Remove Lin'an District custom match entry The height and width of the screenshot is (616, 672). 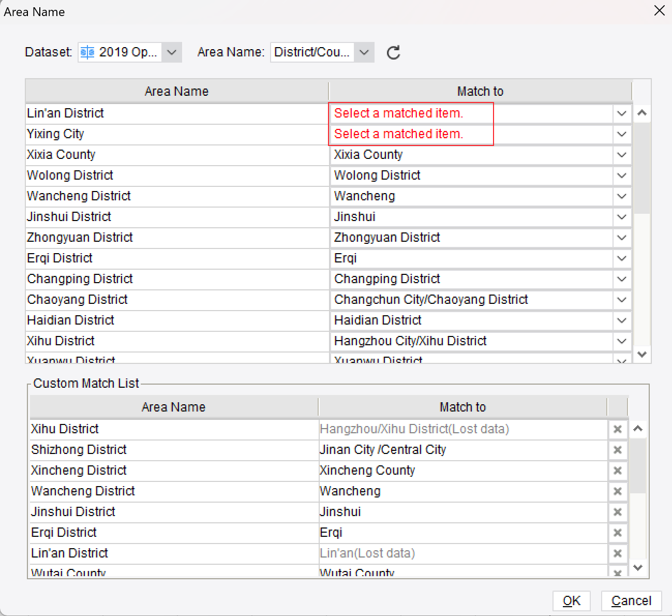click(x=617, y=553)
